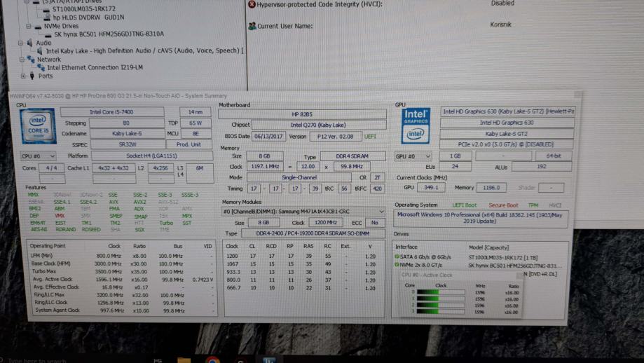The width and height of the screenshot is (644, 363).
Task: Click the 1197.1 MHz memory clock field
Action: coord(265,166)
